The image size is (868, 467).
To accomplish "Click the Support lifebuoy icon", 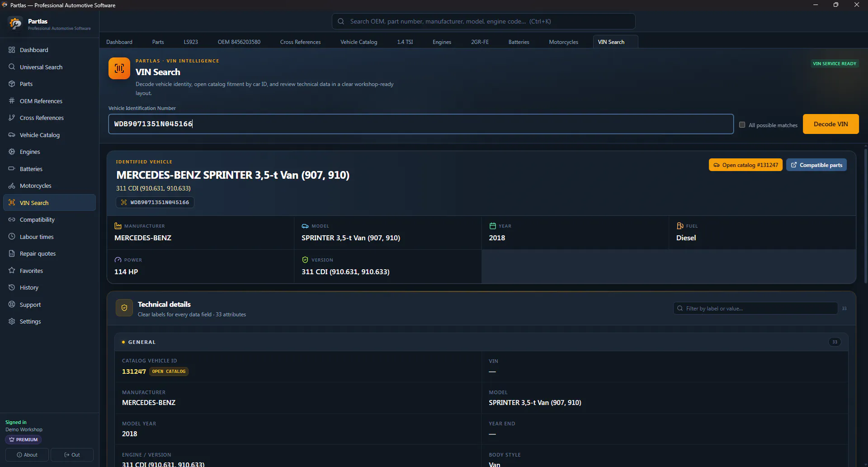I will [12, 305].
